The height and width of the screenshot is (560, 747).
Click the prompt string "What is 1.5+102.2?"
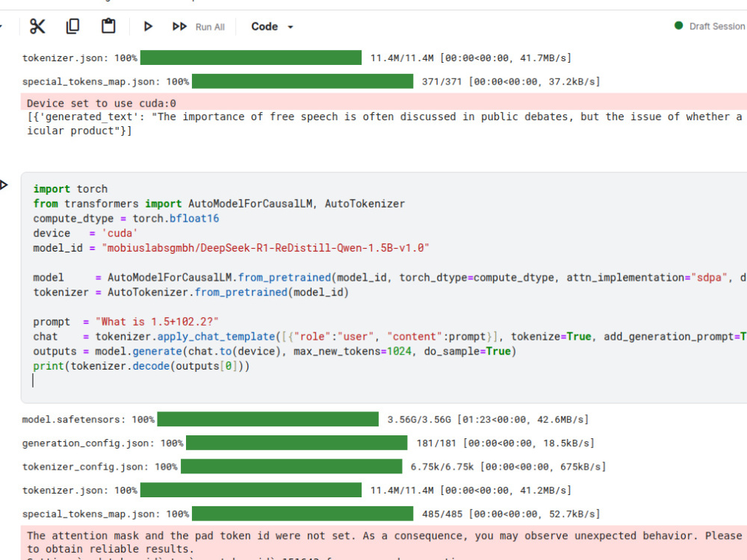pyautogui.click(x=157, y=321)
